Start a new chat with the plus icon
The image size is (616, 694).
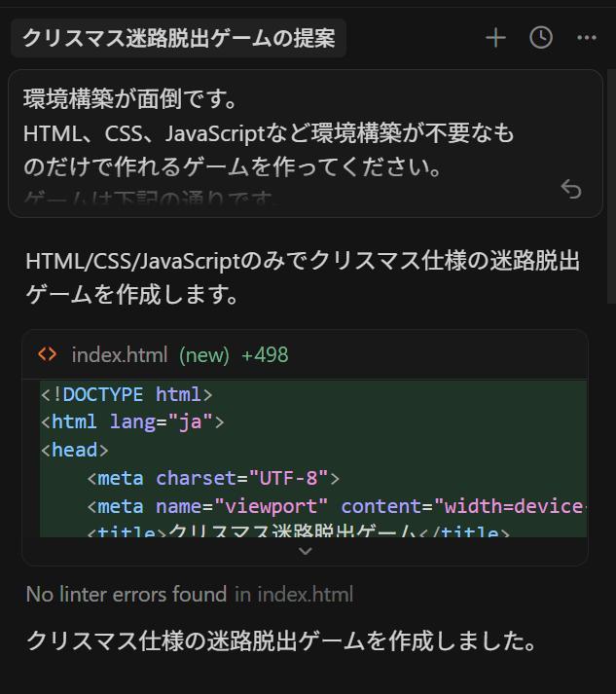click(x=495, y=38)
